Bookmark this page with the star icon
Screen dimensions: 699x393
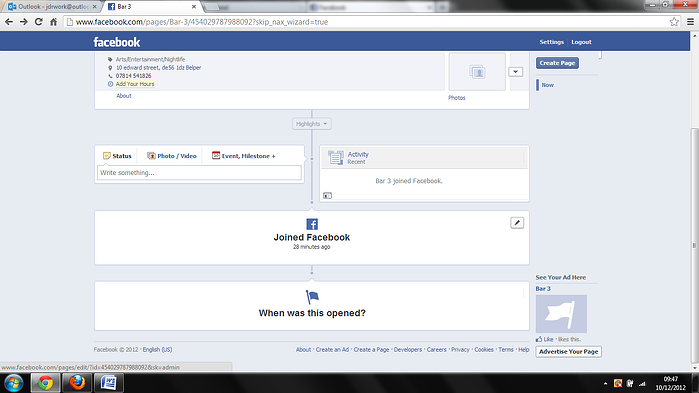(x=674, y=22)
